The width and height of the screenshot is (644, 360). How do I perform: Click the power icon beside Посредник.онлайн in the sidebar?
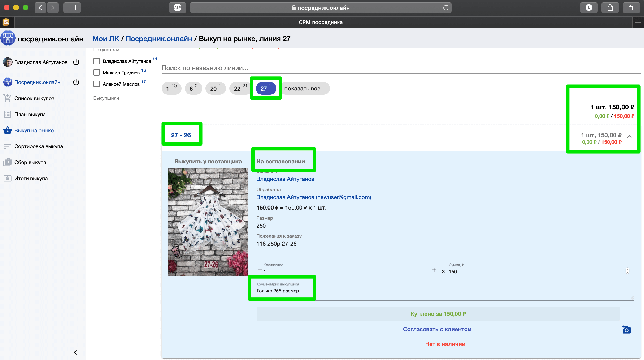point(76,82)
